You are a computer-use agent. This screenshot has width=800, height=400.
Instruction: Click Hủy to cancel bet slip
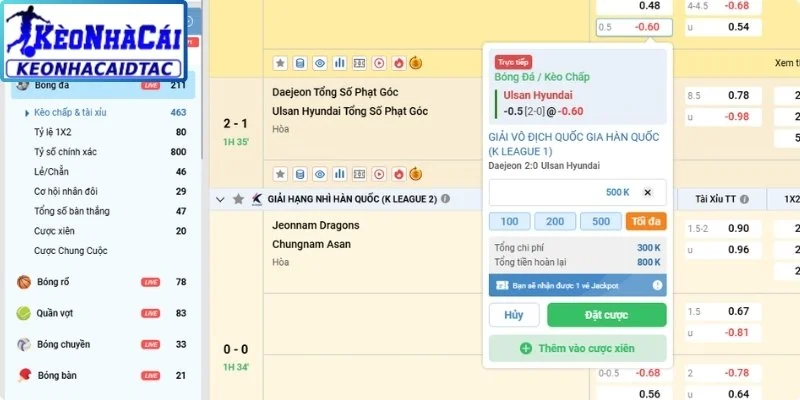[x=514, y=315]
